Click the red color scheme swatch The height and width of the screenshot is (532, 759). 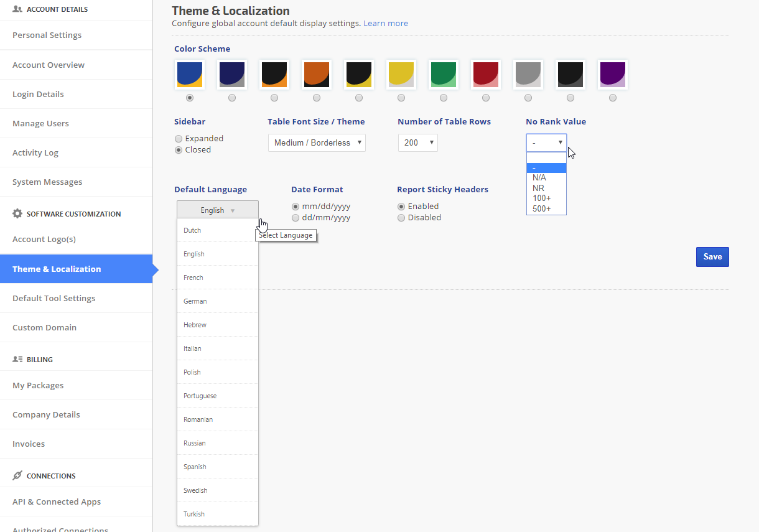485,75
